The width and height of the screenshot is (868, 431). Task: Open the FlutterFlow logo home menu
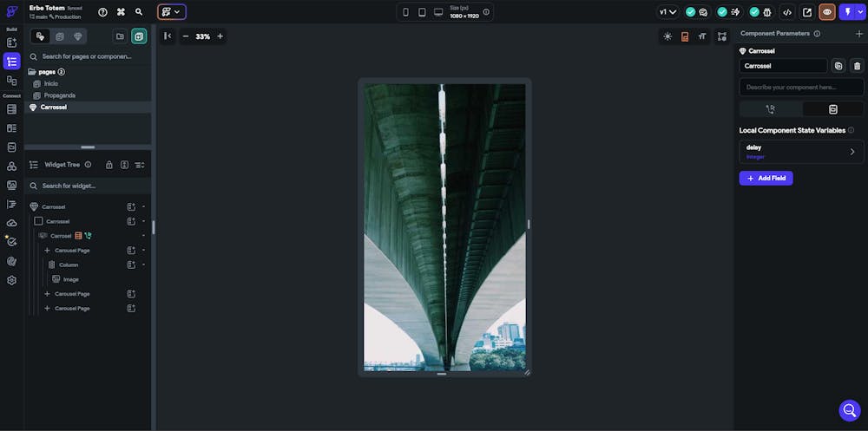[x=11, y=11]
